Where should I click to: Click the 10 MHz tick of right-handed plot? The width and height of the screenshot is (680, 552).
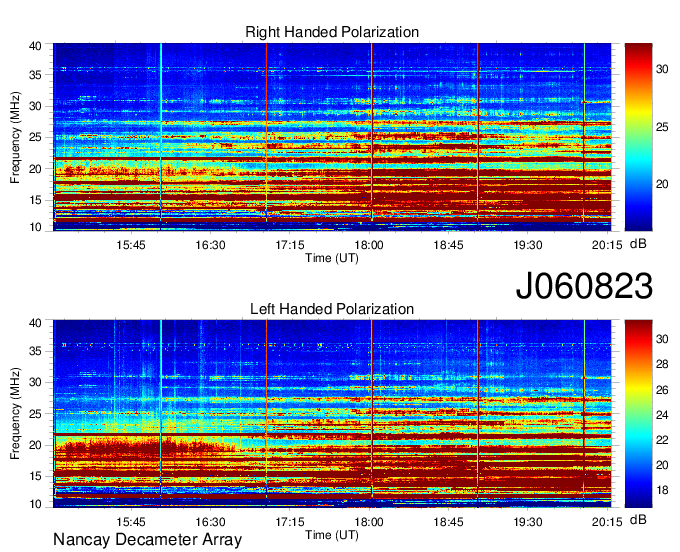pyautogui.click(x=35, y=227)
